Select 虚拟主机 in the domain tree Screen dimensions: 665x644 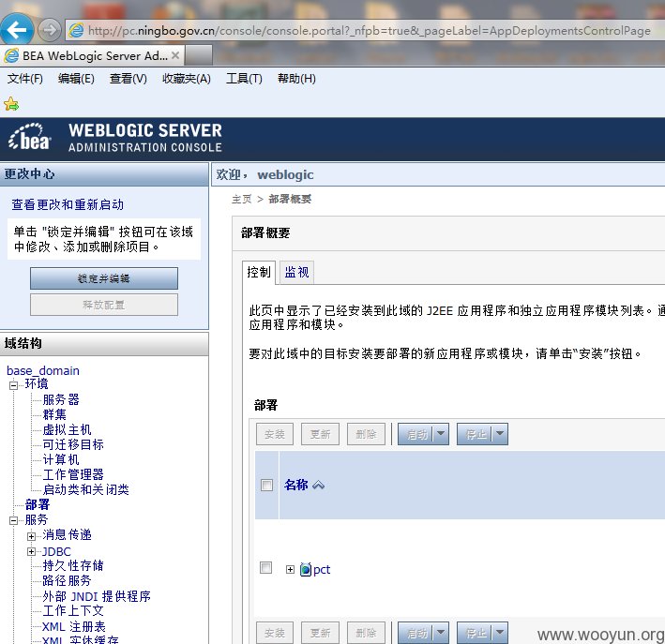click(67, 429)
